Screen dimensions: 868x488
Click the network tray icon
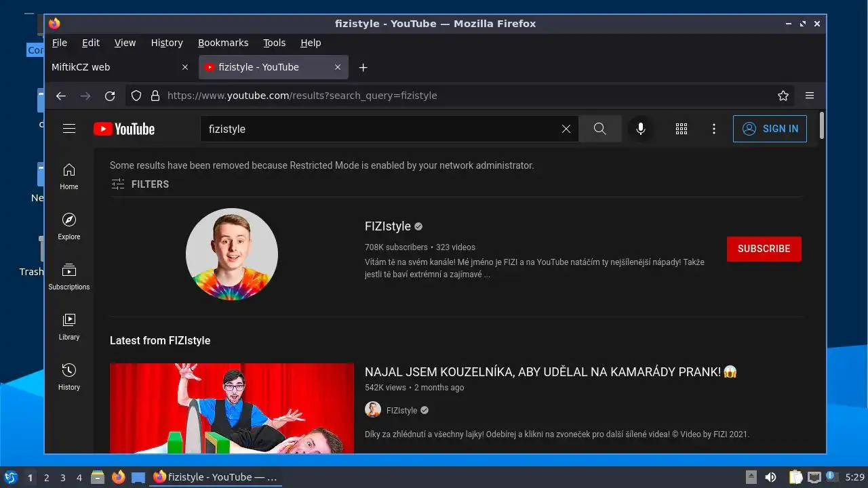point(814,477)
